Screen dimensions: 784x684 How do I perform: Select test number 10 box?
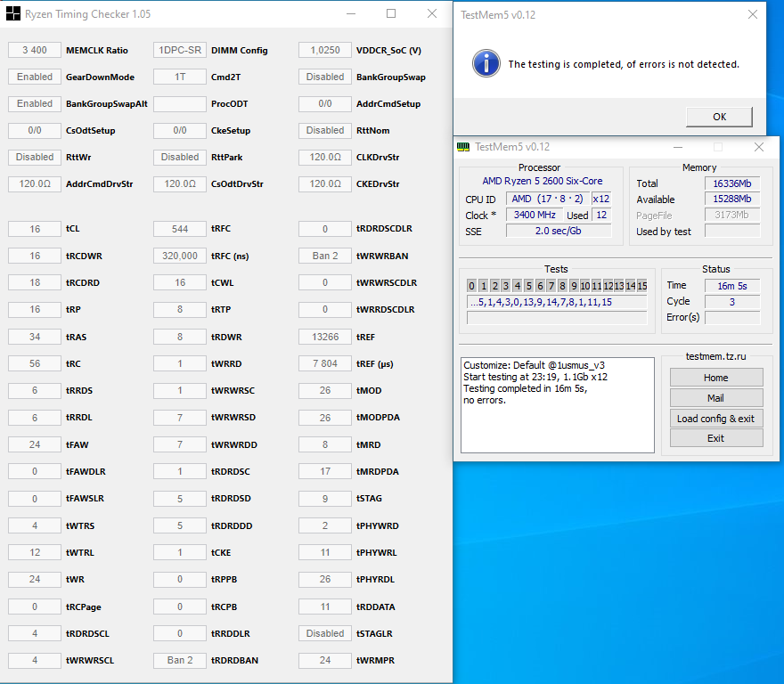tap(585, 286)
